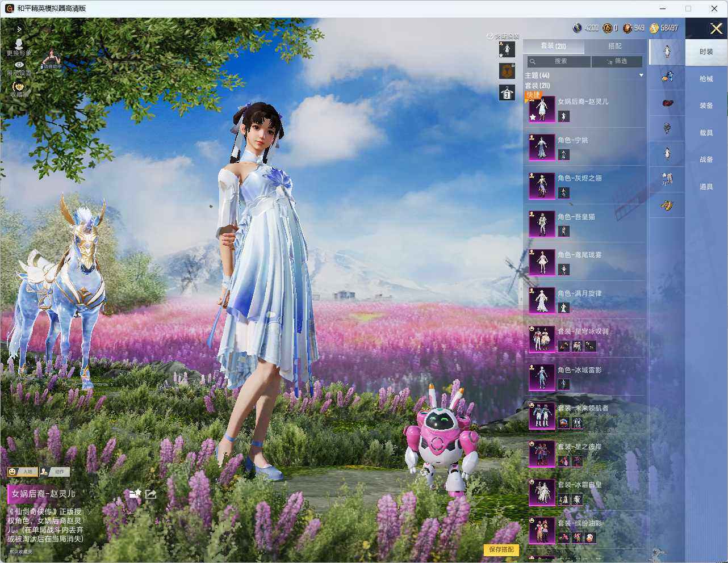The height and width of the screenshot is (563, 728).
Task: Expand the collapsed left side menu arrow
Action: (x=19, y=29)
